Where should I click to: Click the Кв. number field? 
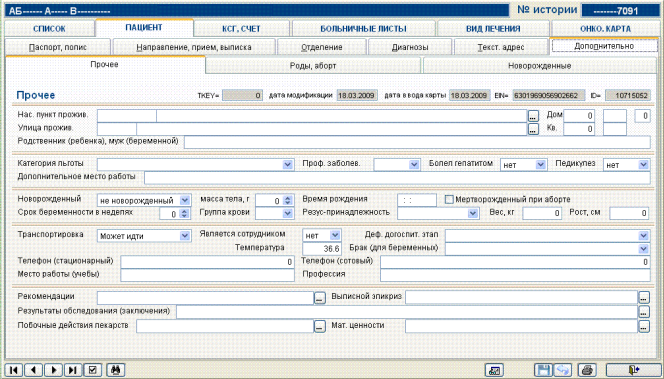tap(579, 129)
